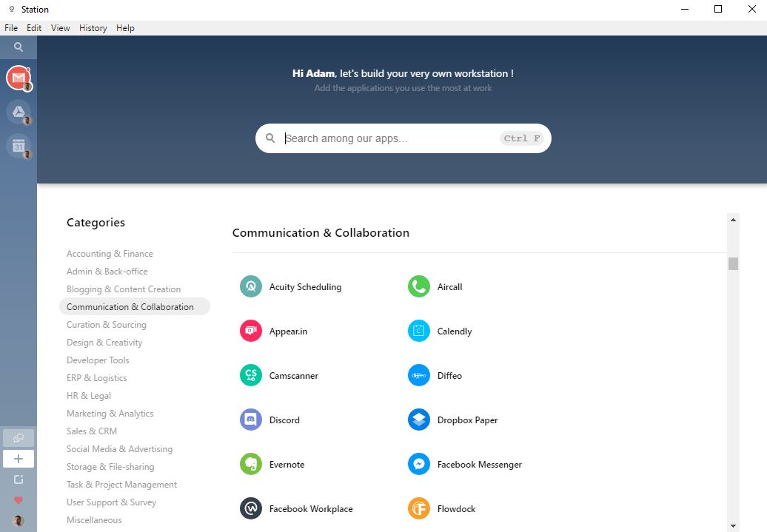Click the Camscanner CS icon

pos(251,376)
